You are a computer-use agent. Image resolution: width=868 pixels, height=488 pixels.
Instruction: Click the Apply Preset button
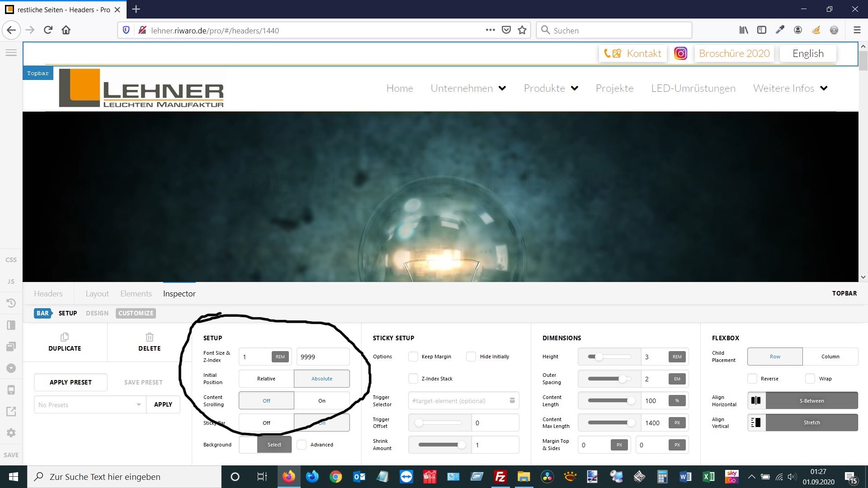coord(71,382)
